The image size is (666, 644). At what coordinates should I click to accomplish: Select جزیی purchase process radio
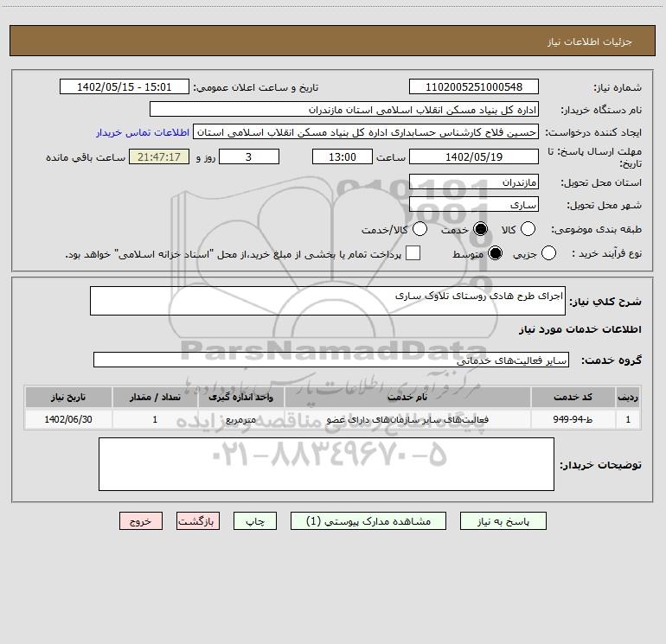548,253
